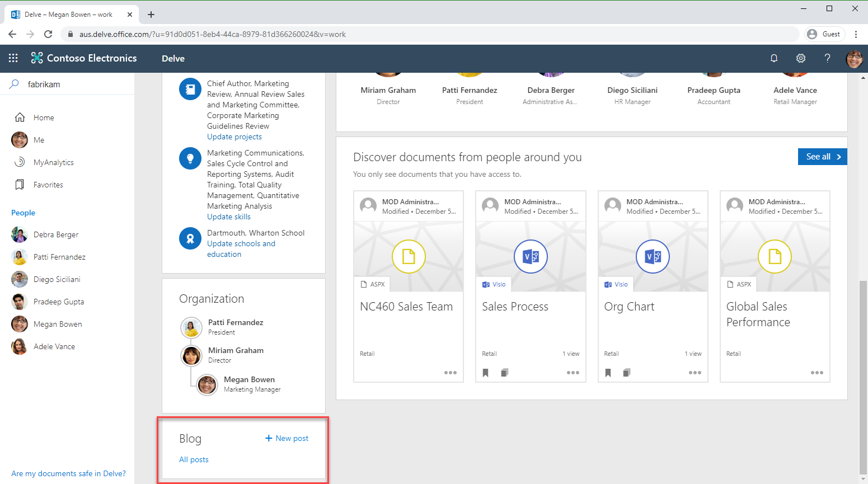868x484 pixels.
Task: Click the Home house icon in the sidebar
Action: click(x=20, y=118)
